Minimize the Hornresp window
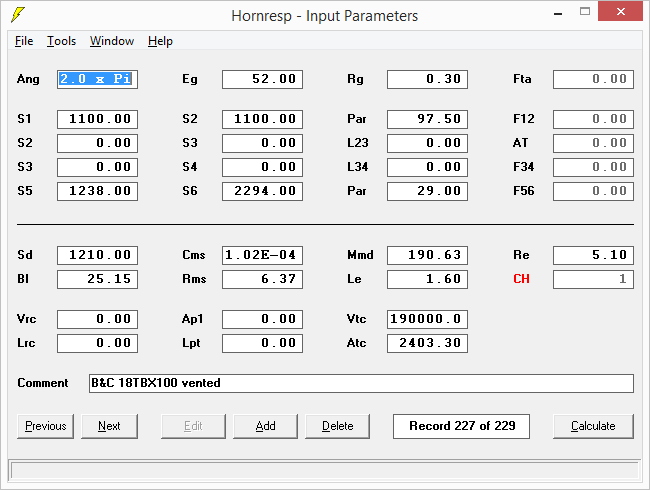 558,14
